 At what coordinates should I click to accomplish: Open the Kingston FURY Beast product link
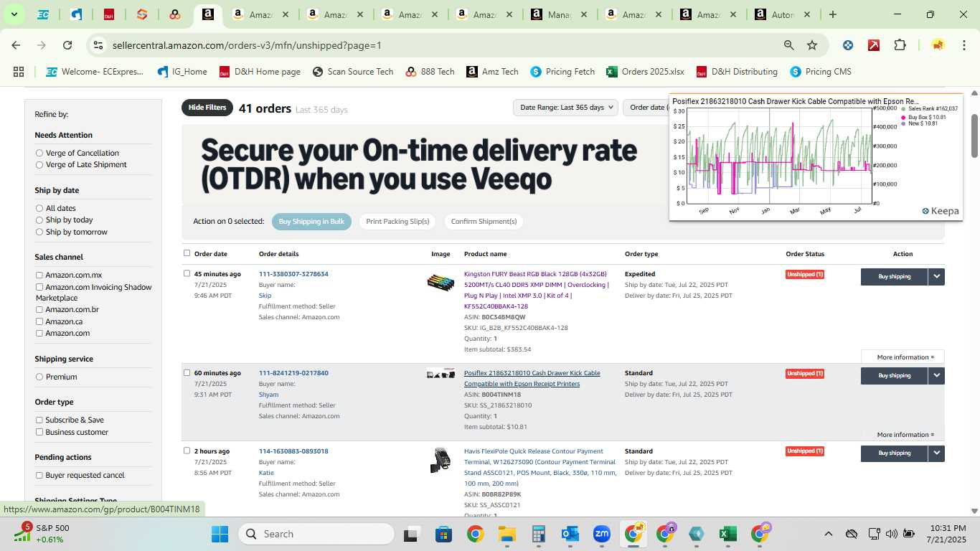tap(537, 290)
